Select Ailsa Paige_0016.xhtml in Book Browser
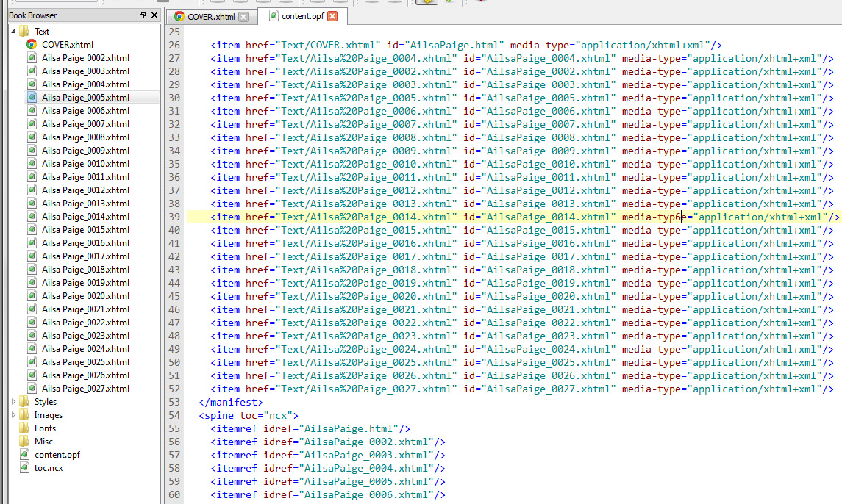The width and height of the screenshot is (842, 504). pyautogui.click(x=85, y=243)
